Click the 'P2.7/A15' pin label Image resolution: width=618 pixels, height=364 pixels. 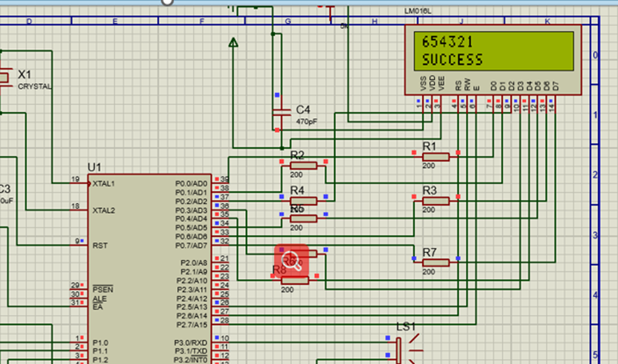pos(192,325)
